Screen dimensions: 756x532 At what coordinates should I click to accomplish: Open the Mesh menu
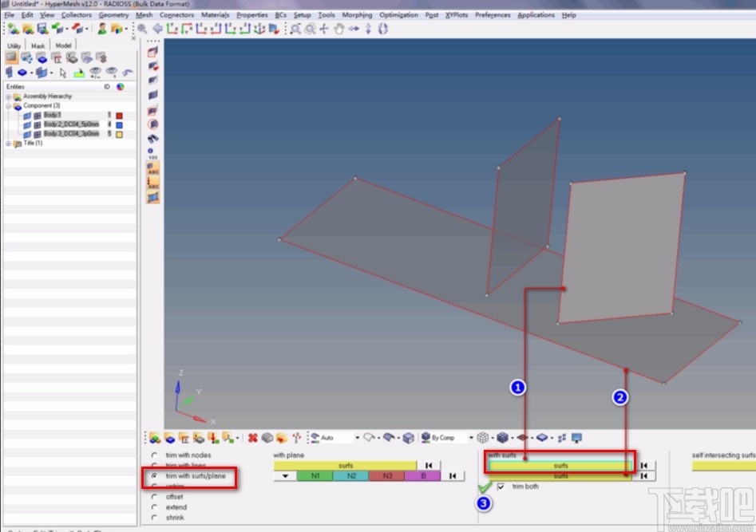pos(144,15)
